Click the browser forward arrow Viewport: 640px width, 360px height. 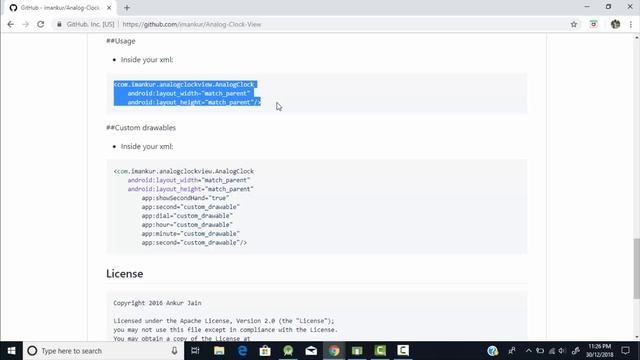click(25, 24)
